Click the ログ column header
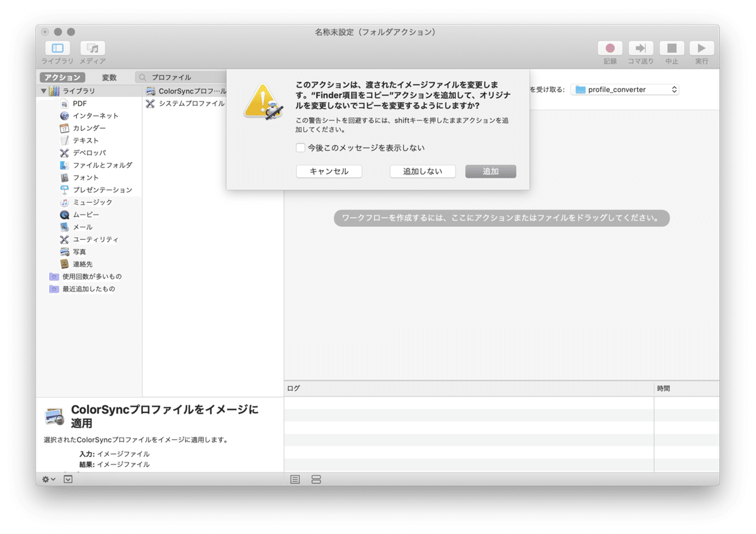Screen dimensions: 756x534 tap(469, 389)
